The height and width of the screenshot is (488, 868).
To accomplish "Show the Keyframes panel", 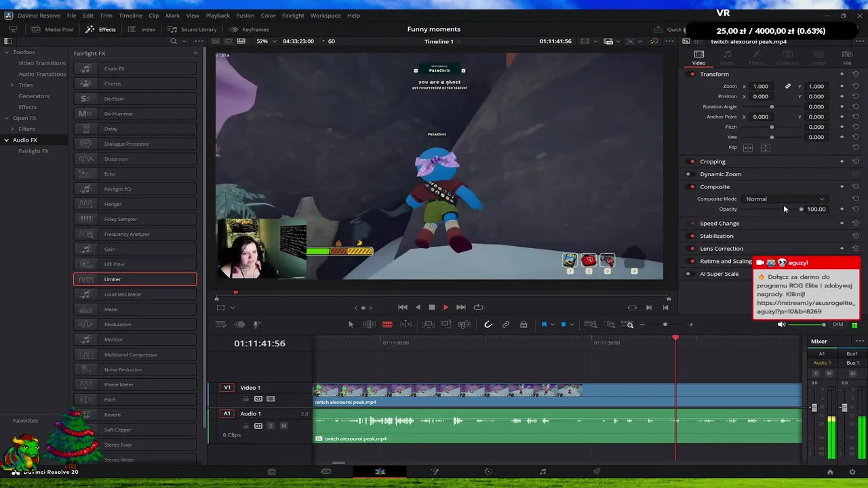I will (x=250, y=30).
